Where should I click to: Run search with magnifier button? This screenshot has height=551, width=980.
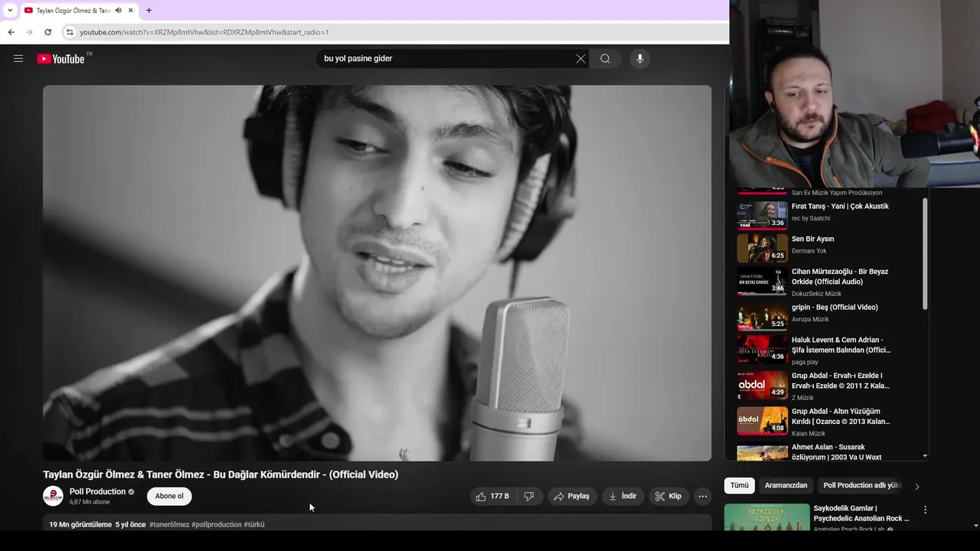[x=605, y=59]
